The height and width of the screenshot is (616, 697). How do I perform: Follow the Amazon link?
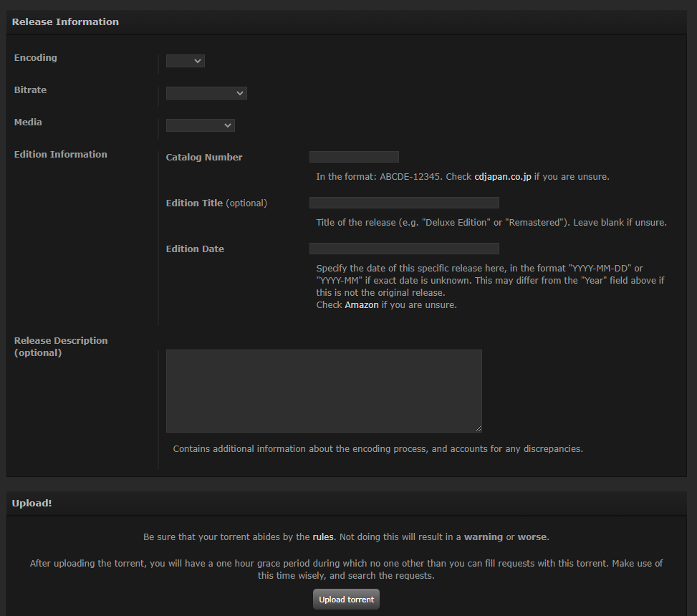tap(362, 304)
